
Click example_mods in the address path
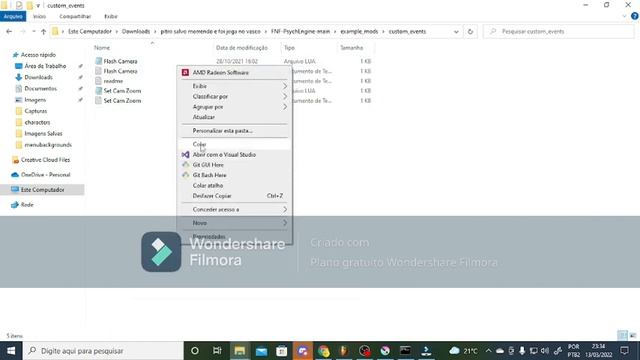[359, 31]
